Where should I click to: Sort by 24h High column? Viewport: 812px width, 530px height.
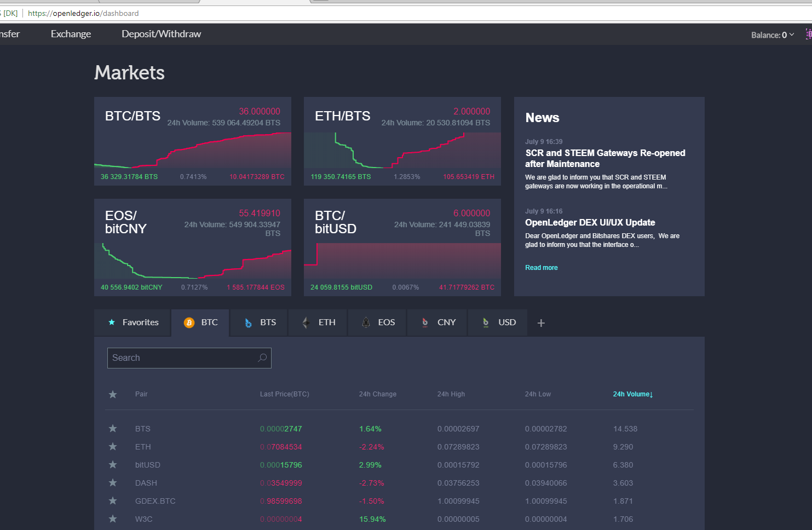pos(451,394)
